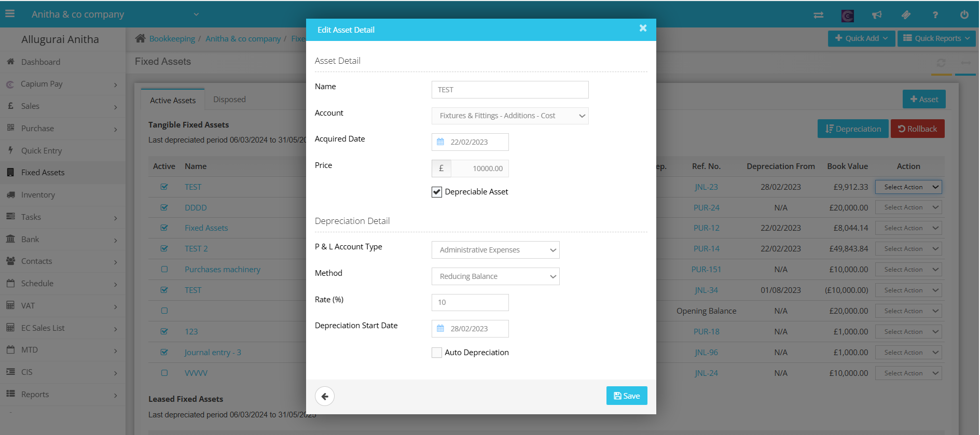Switch to the Disposed tab

pyautogui.click(x=229, y=100)
